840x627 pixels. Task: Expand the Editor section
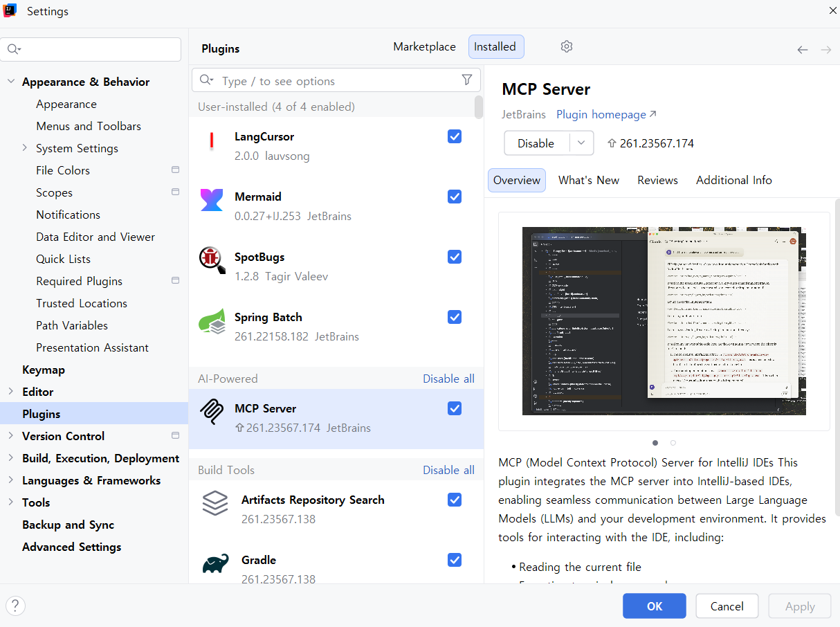click(10, 392)
